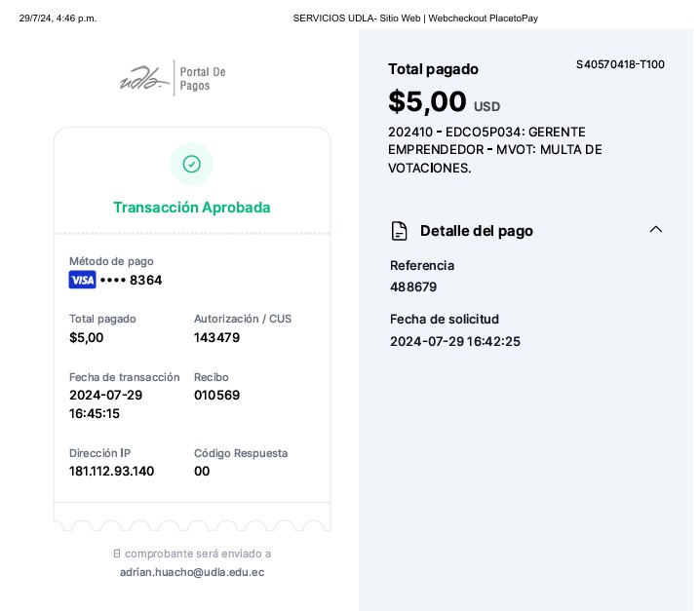700x611 pixels.
Task: Click the reference number 488679
Action: (413, 287)
